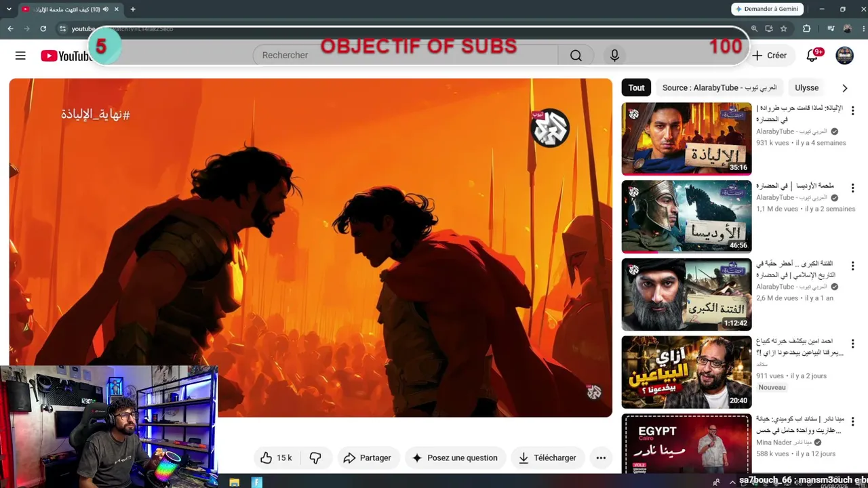The image size is (868, 488).
Task: Open options for the Mina Nader video
Action: tap(852, 422)
